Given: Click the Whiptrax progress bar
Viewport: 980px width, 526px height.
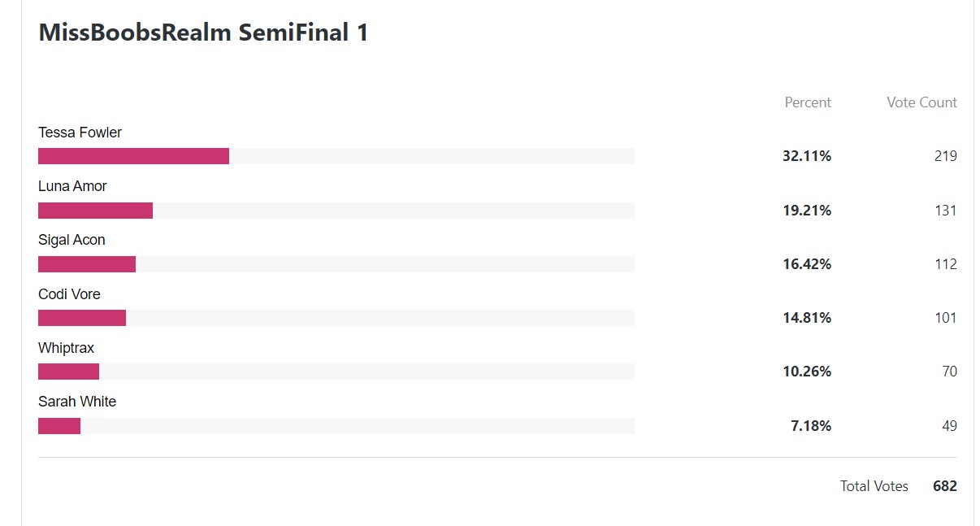Looking at the screenshot, I should tap(336, 372).
